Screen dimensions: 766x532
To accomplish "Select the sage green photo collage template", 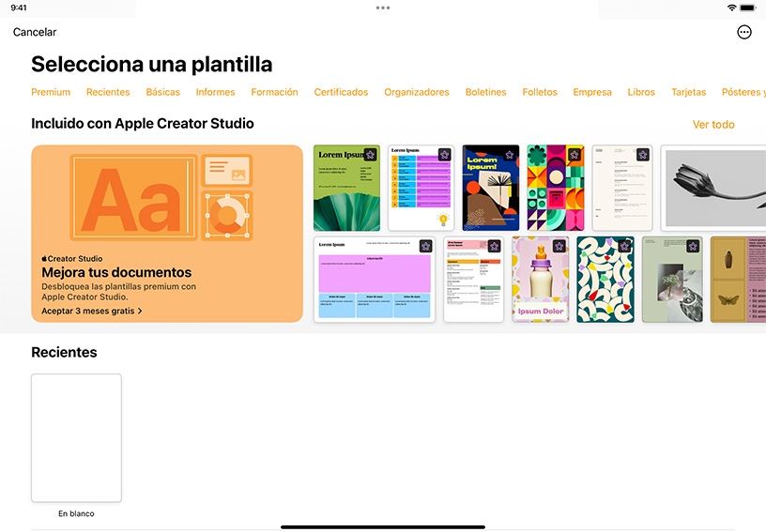I will click(x=672, y=280).
